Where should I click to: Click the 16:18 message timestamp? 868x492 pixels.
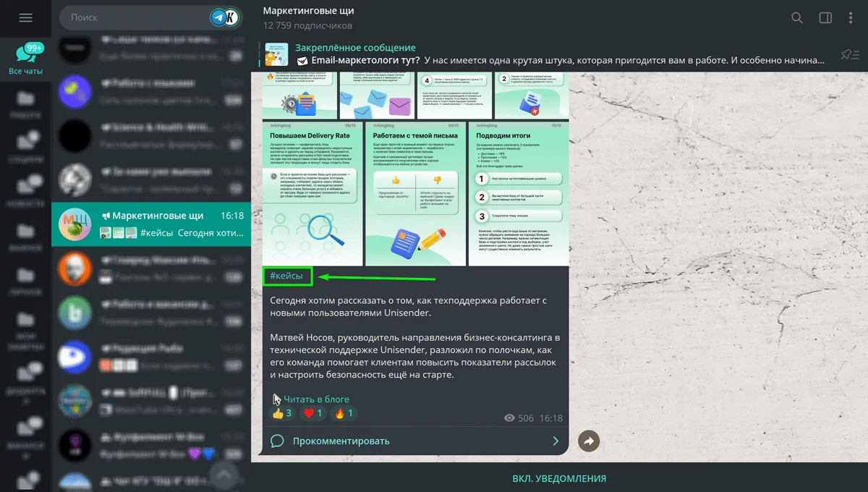click(551, 418)
